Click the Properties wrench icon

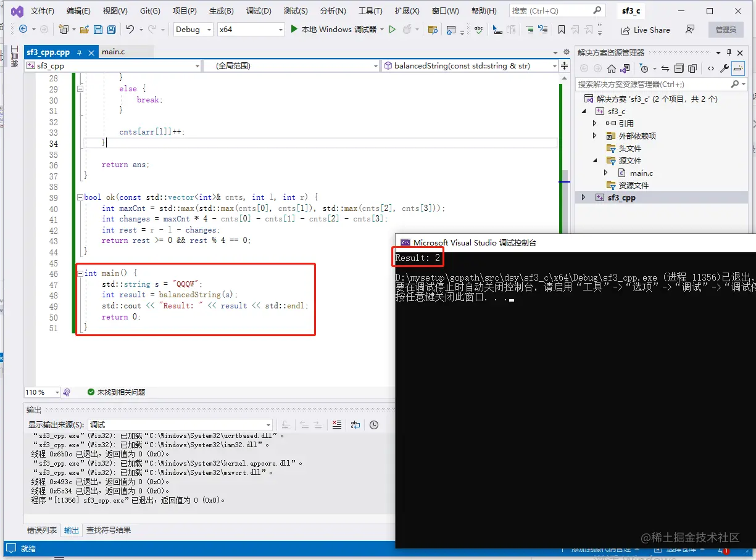coord(724,68)
